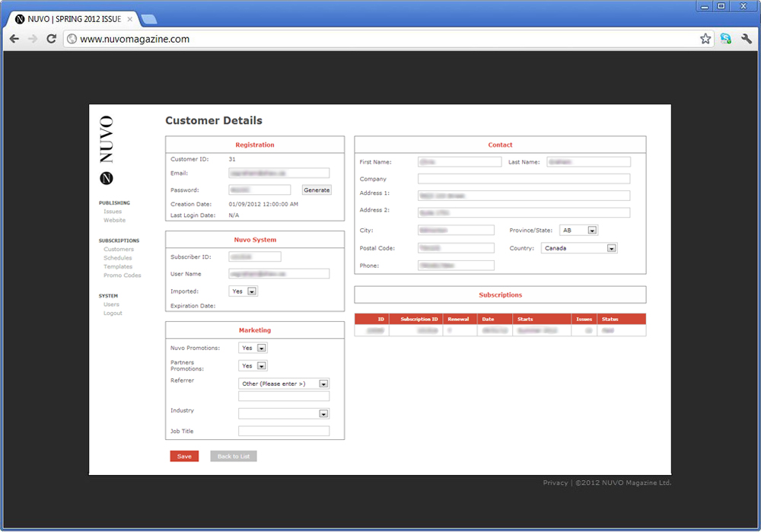Viewport: 761px width, 532px height.
Task: Close the NUVO Spring 2012 Issue tab
Action: pos(129,20)
